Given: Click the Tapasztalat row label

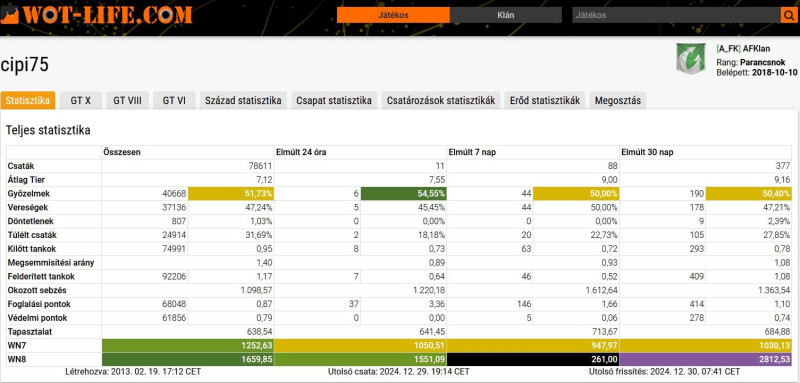Looking at the screenshot, I should click(31, 331).
